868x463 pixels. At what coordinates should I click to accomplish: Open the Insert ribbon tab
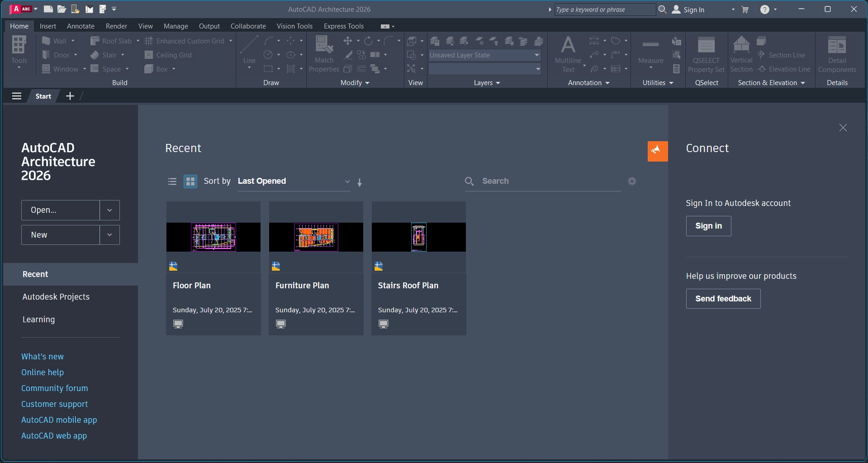click(48, 26)
